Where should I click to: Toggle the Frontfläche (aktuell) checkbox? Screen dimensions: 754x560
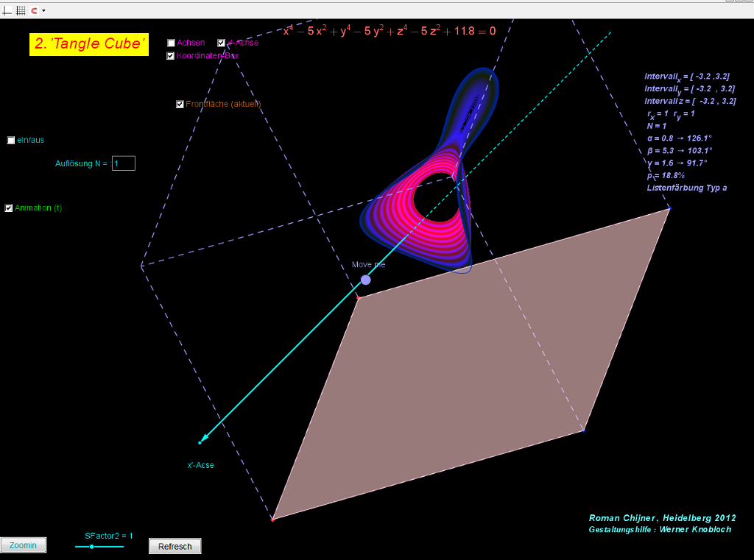tap(180, 104)
